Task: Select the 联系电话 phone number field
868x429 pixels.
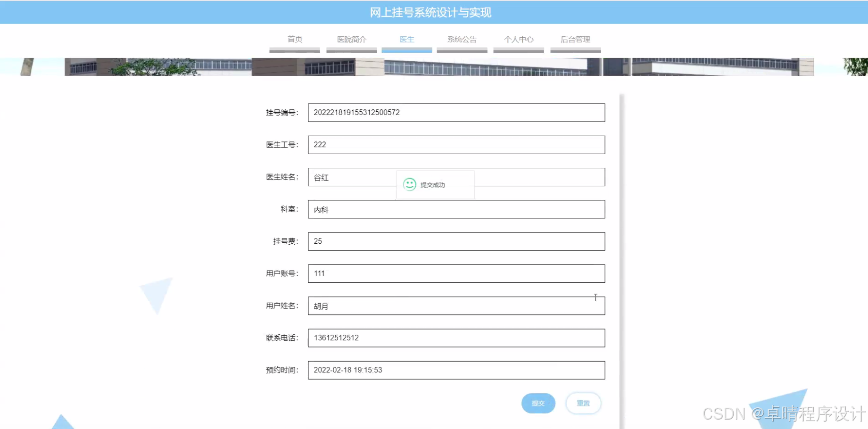Action: tap(456, 338)
